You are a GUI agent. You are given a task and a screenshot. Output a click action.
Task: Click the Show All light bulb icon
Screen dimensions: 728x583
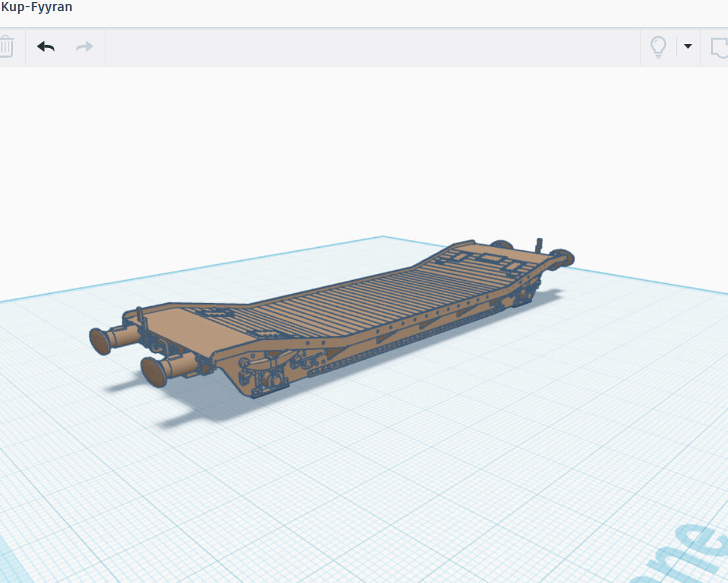(658, 47)
